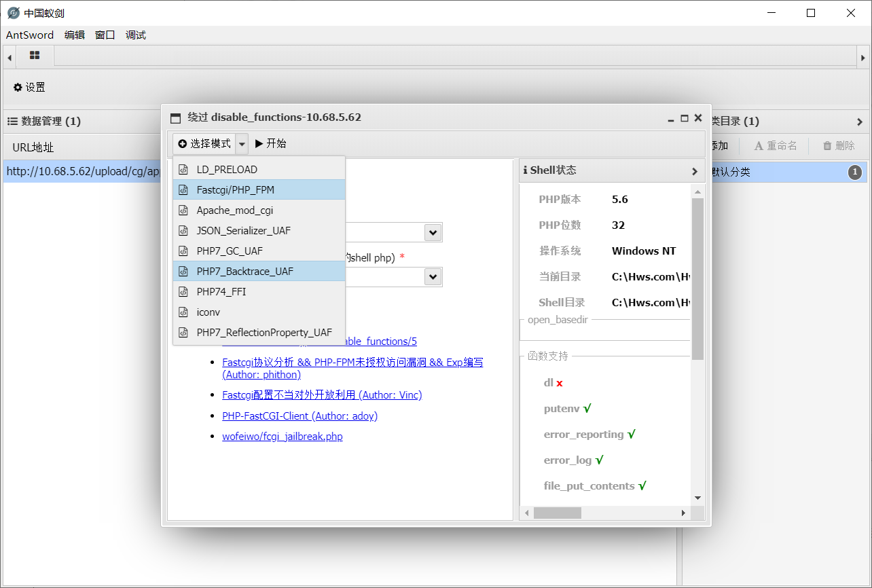
Task: Select the 默认分类 category row
Action: coord(788,172)
